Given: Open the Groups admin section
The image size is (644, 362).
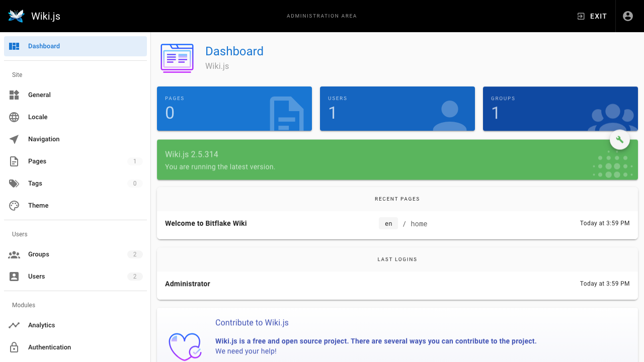Looking at the screenshot, I should (x=75, y=254).
